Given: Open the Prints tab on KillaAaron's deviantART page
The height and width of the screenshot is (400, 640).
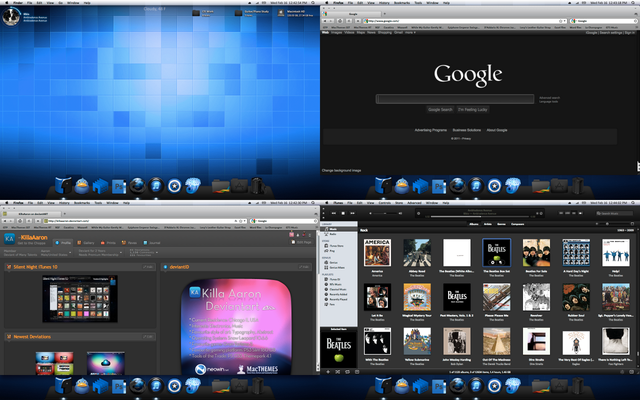Looking at the screenshot, I should (x=108, y=242).
